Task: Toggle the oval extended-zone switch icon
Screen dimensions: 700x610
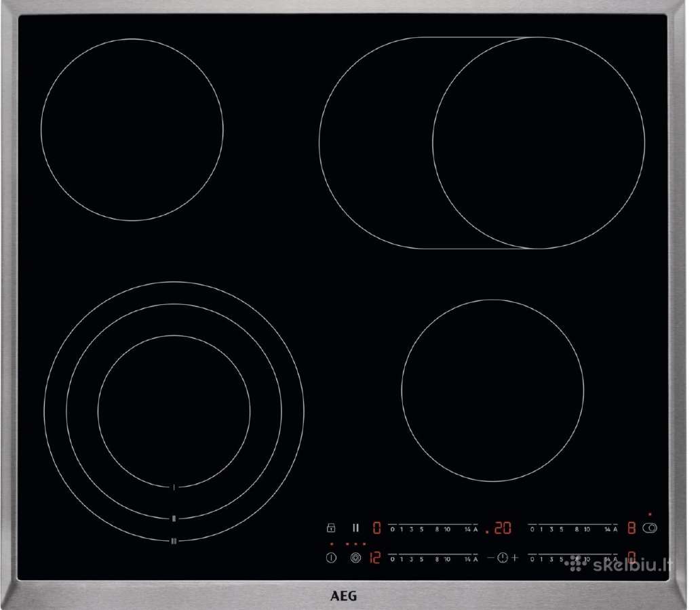Action: [x=650, y=528]
